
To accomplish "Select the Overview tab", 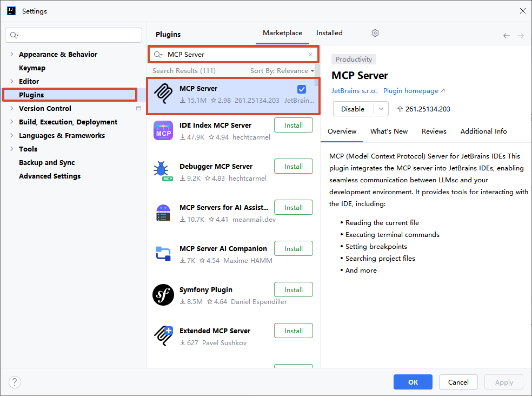I will tap(342, 131).
